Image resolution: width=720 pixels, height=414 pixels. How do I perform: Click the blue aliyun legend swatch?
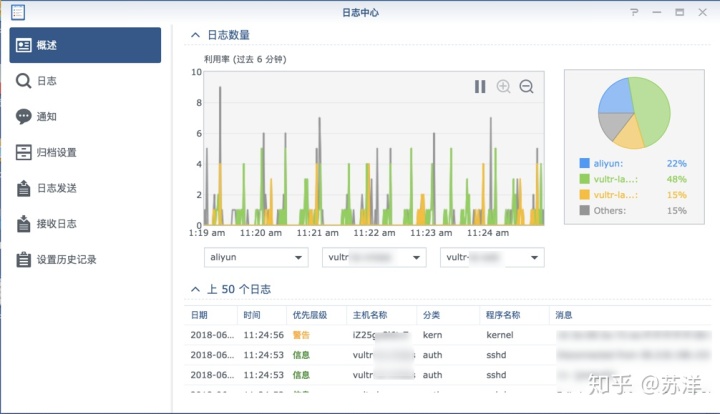click(x=583, y=163)
